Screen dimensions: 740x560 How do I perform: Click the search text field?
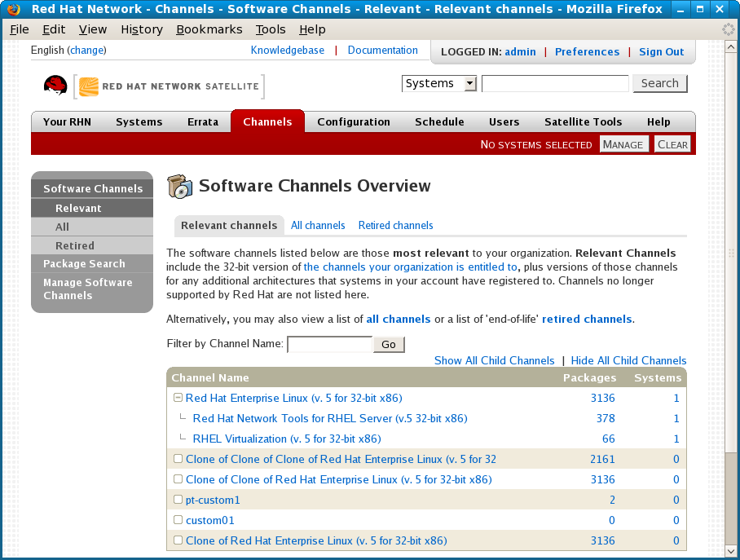point(555,84)
